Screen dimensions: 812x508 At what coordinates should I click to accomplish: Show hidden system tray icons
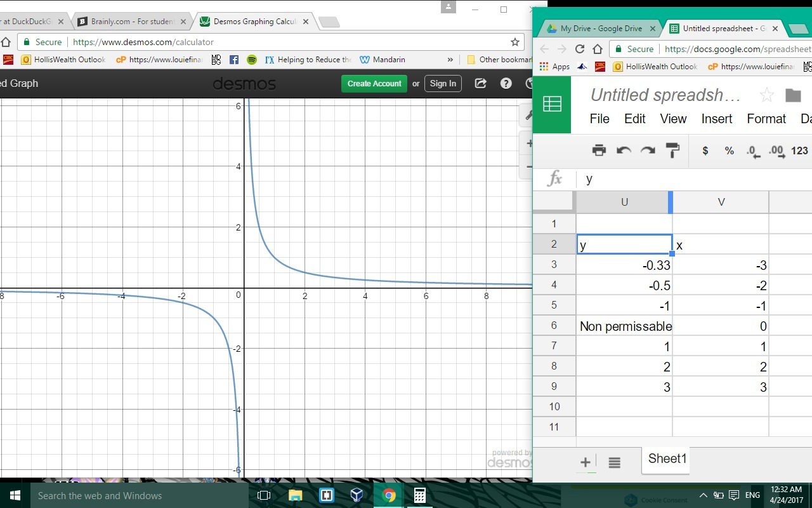click(703, 495)
